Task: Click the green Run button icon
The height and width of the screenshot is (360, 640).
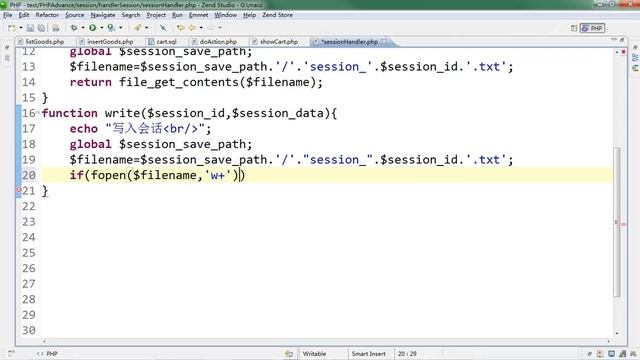Action: [93, 28]
